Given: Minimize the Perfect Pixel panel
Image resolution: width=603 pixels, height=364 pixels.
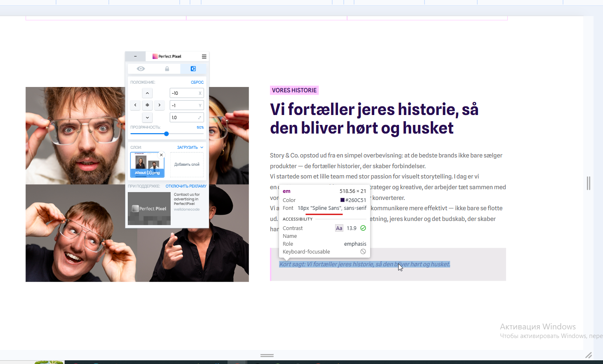Looking at the screenshot, I should click(x=135, y=56).
